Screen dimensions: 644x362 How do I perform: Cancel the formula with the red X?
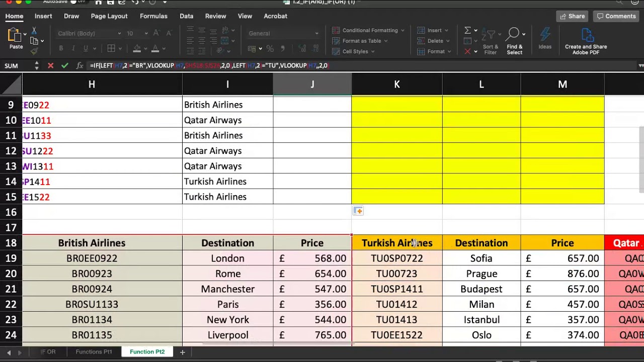point(50,65)
